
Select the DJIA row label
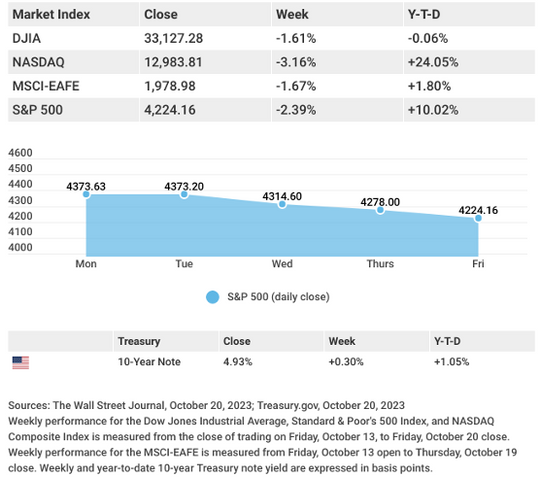pyautogui.click(x=27, y=38)
